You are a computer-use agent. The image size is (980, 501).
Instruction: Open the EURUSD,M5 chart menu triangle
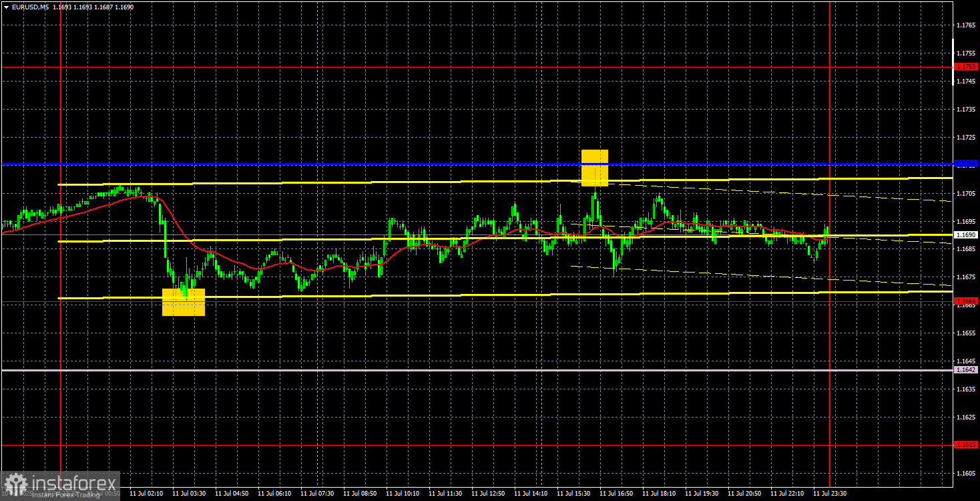pyautogui.click(x=5, y=6)
